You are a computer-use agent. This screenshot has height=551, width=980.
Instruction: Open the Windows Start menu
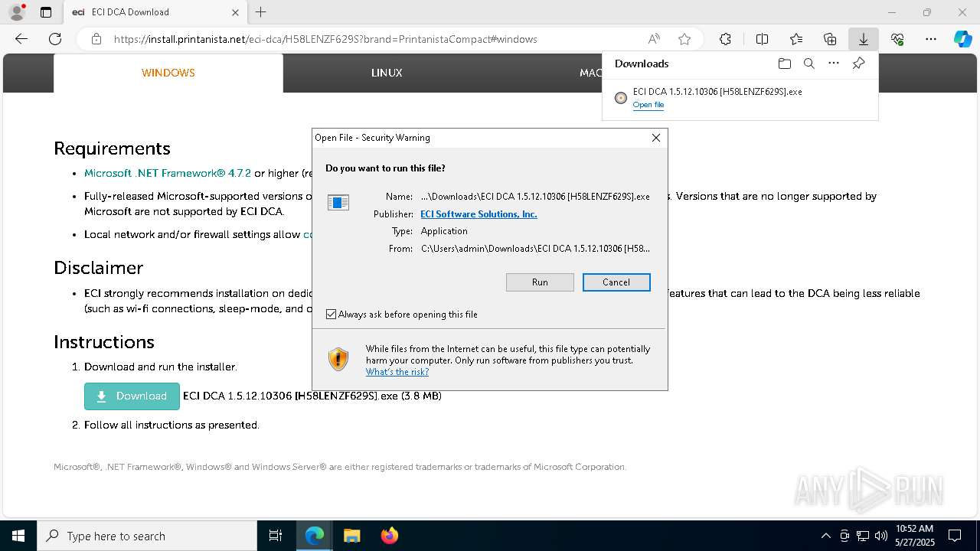(18, 536)
